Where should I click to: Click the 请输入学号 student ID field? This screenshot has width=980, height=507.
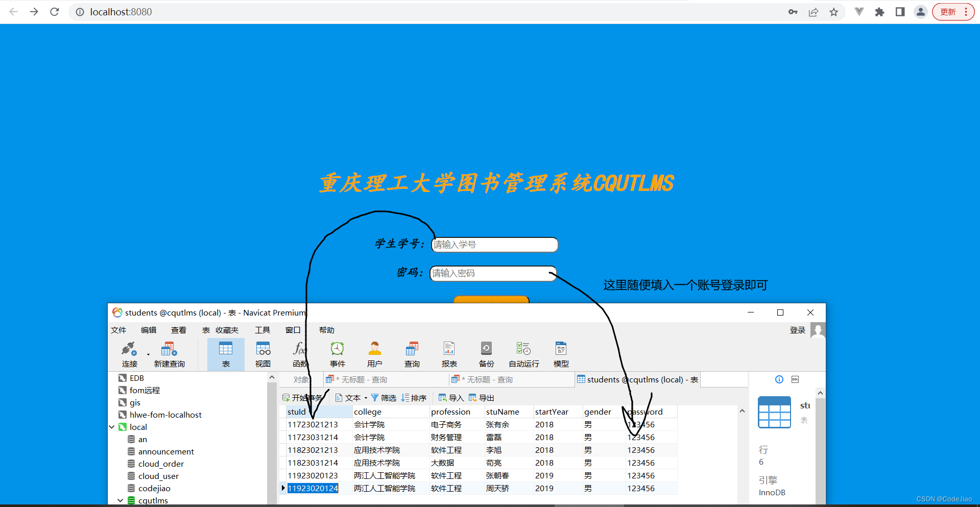tap(493, 245)
